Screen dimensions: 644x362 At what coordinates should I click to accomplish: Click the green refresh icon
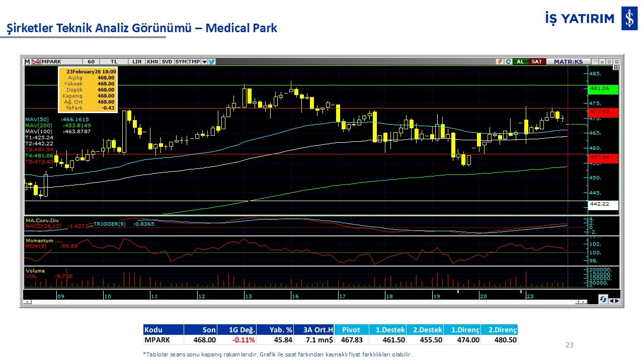tap(508, 62)
